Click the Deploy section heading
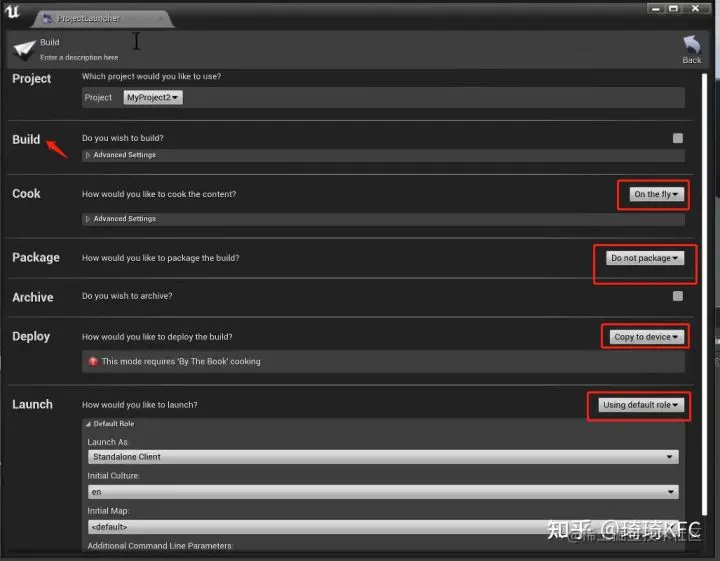 coord(31,337)
